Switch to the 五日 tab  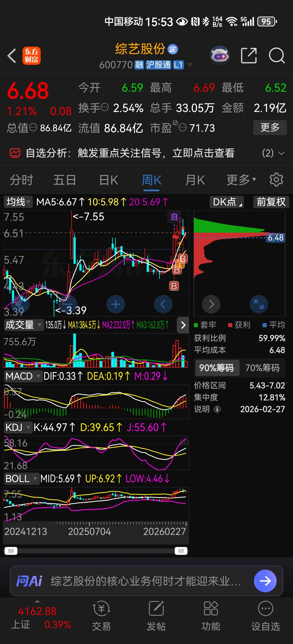pyautogui.click(x=64, y=180)
